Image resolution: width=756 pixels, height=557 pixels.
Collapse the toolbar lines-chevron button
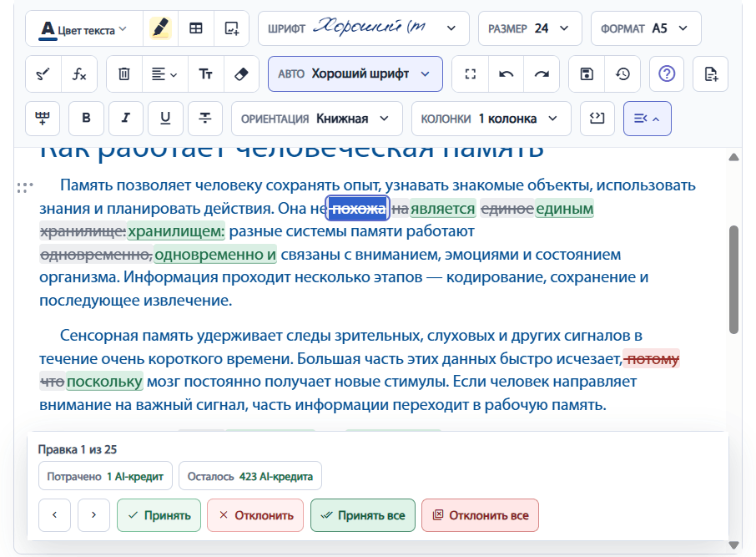pyautogui.click(x=647, y=119)
